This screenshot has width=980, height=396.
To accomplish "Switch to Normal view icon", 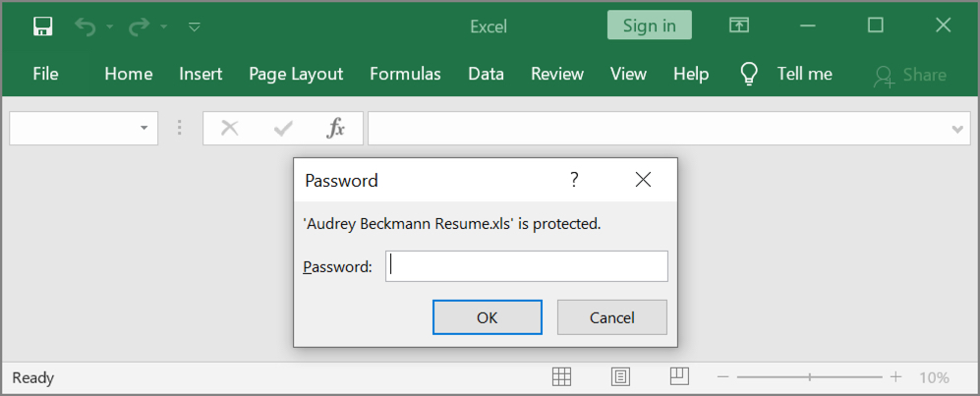I will click(x=562, y=376).
